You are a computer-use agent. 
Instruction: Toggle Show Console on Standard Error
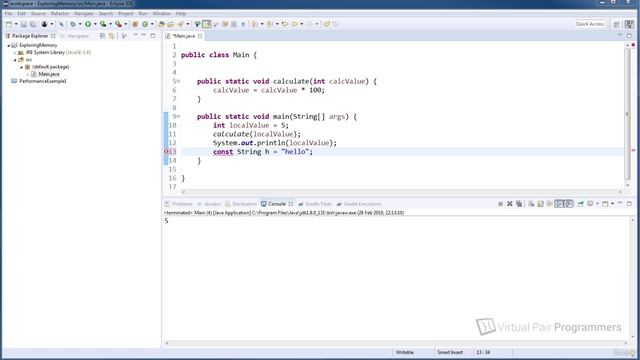coord(568,204)
